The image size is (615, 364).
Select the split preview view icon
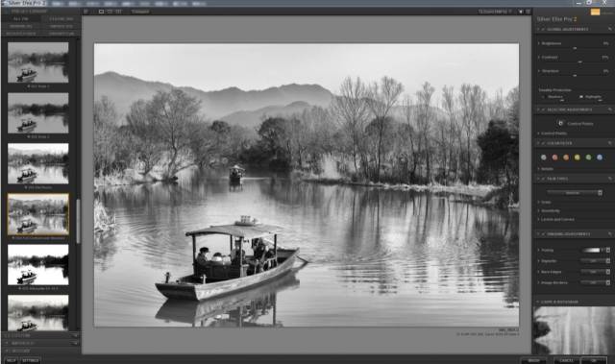(x=110, y=12)
